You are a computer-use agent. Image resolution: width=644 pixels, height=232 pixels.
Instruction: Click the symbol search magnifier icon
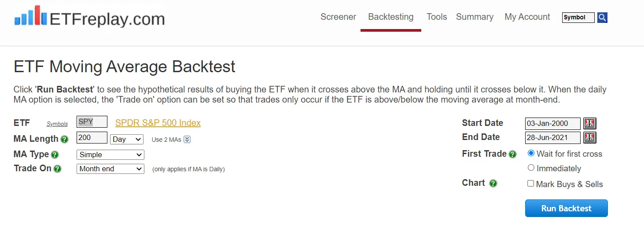click(602, 18)
